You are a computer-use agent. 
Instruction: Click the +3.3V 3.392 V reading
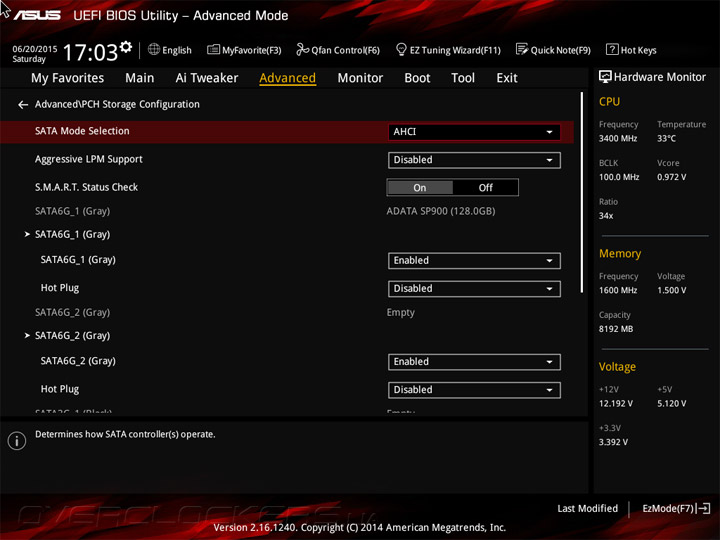click(613, 442)
